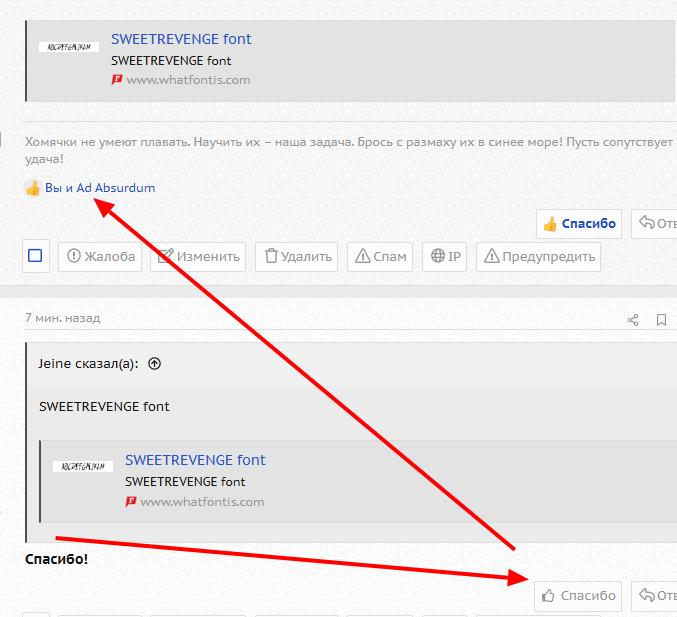Remove like via the bold Спасибо button

579,224
